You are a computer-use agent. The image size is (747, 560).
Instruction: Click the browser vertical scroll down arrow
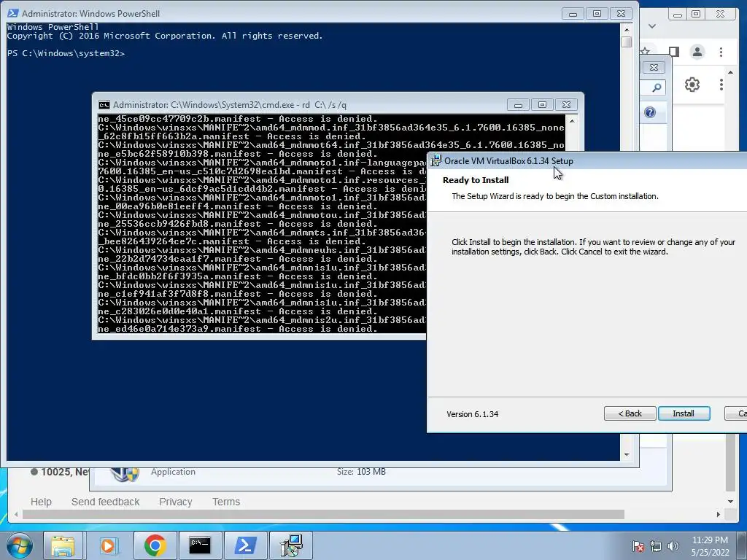click(x=730, y=501)
